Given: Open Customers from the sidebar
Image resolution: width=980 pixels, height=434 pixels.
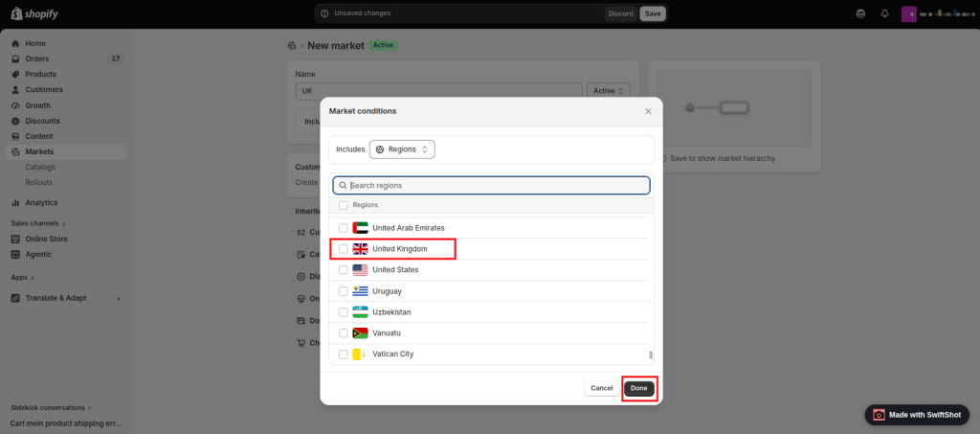Looking at the screenshot, I should [x=44, y=89].
